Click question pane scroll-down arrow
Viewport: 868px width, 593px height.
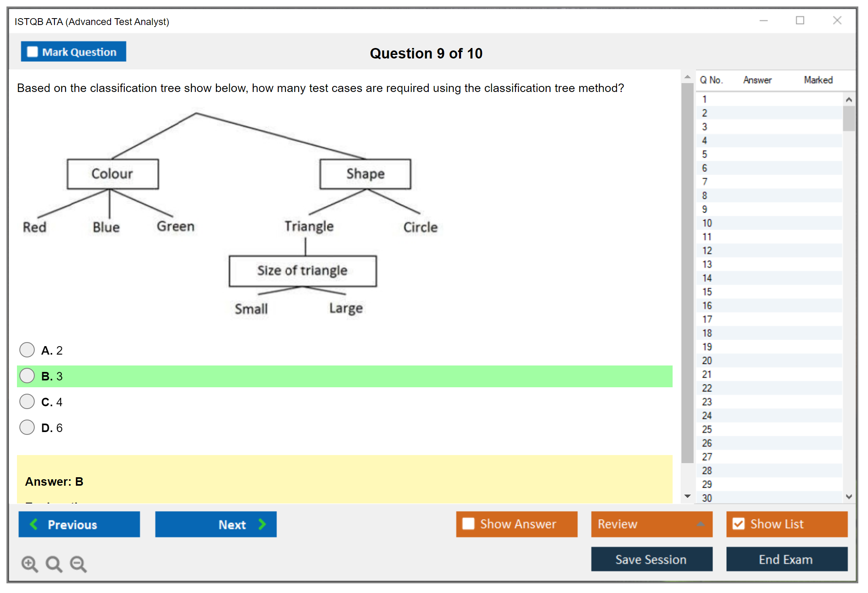(x=688, y=496)
